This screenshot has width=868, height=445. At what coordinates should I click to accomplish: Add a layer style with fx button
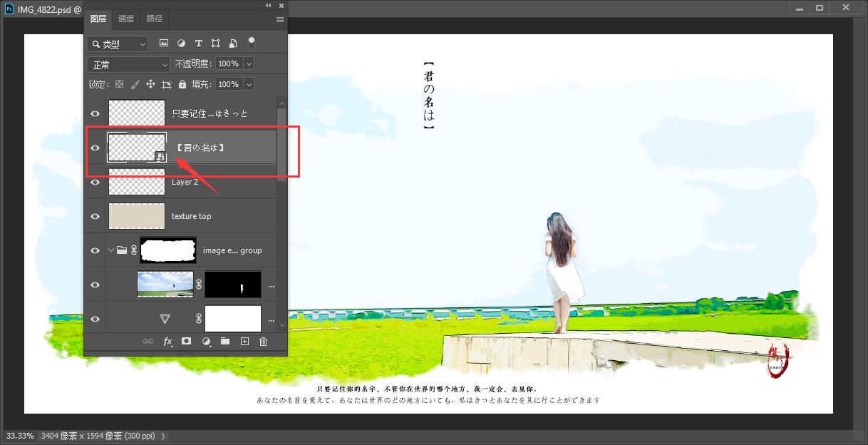[x=168, y=342]
